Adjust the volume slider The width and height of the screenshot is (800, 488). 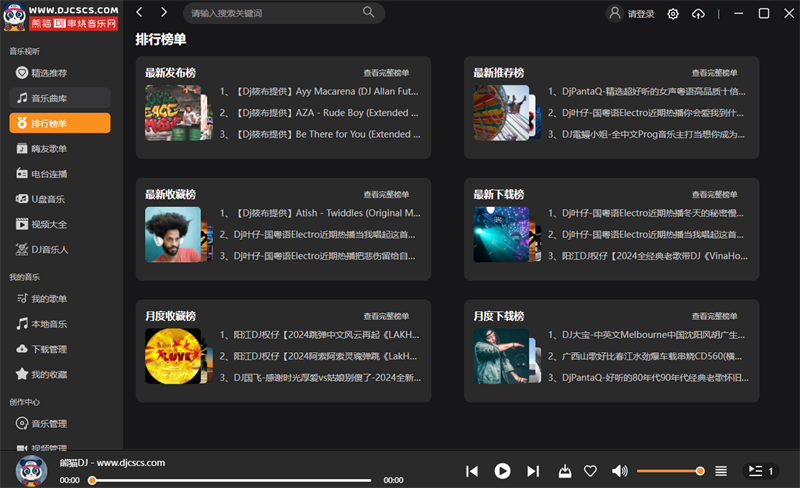(670, 471)
